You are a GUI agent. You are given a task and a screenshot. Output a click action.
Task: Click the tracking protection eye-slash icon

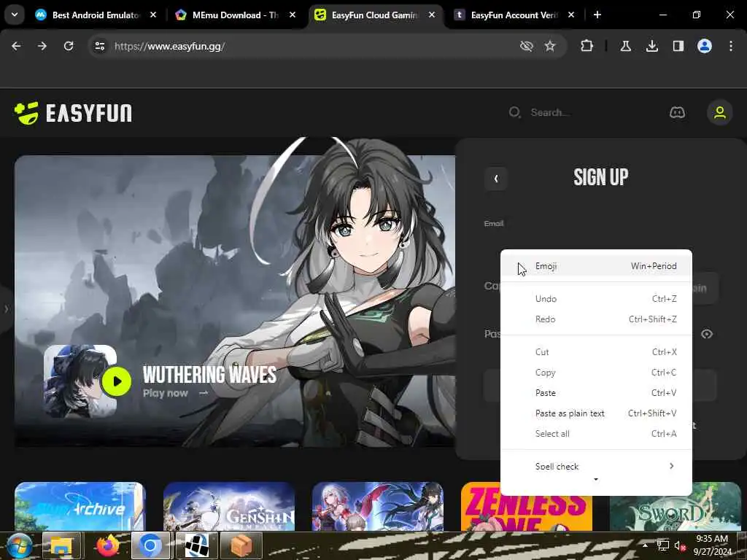[x=526, y=46]
